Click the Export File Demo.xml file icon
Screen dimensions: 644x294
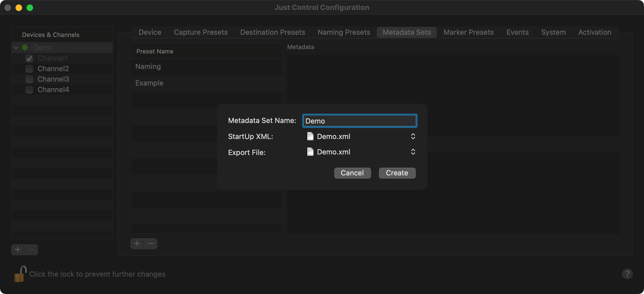310,152
